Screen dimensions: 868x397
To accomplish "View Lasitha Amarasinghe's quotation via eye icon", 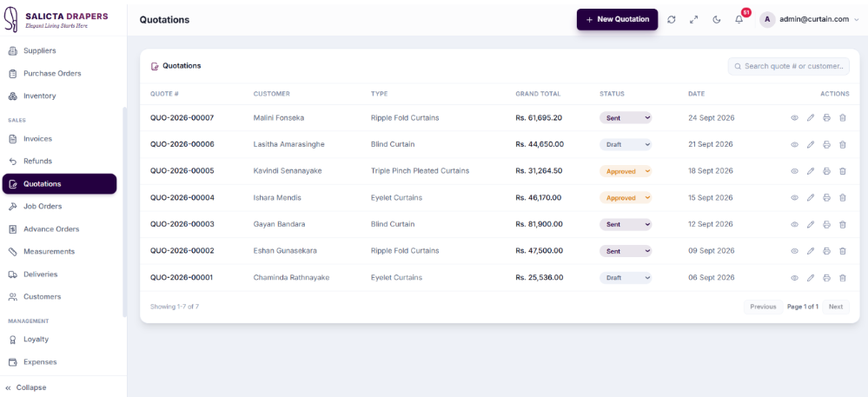I will [794, 144].
